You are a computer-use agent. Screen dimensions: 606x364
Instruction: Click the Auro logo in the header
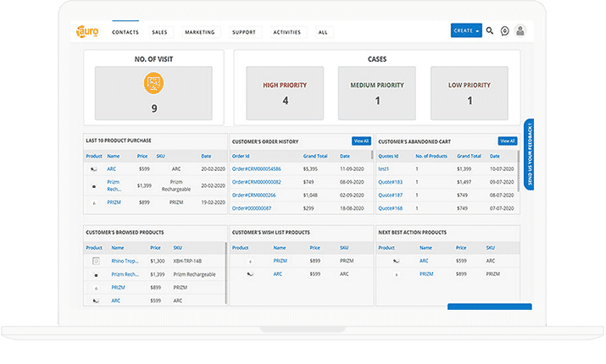[88, 31]
